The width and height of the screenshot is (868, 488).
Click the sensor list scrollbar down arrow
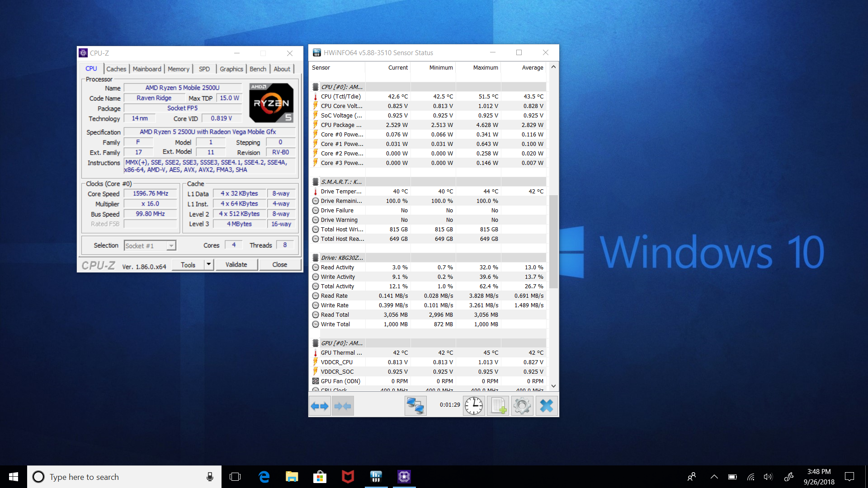coord(553,386)
